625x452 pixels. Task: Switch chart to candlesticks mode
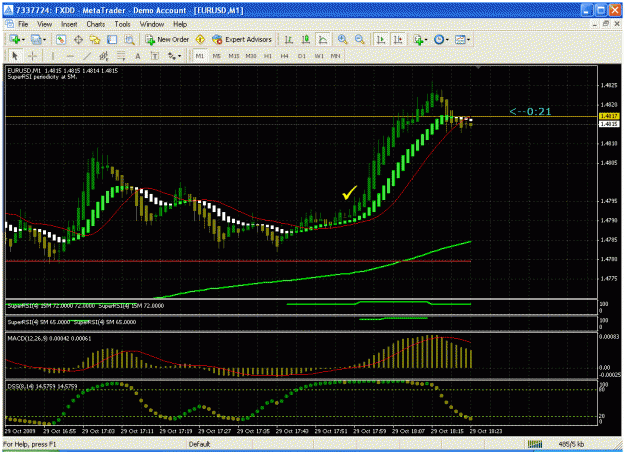(306, 39)
